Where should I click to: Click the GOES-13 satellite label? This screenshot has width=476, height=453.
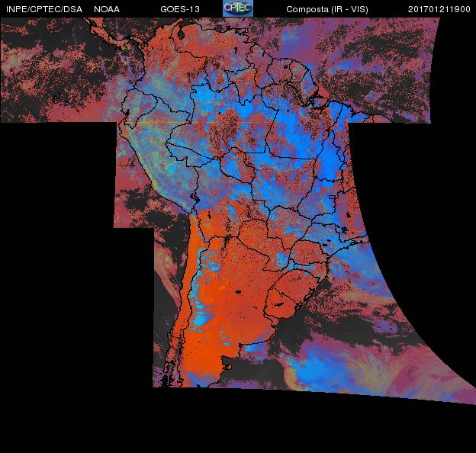[x=180, y=9]
